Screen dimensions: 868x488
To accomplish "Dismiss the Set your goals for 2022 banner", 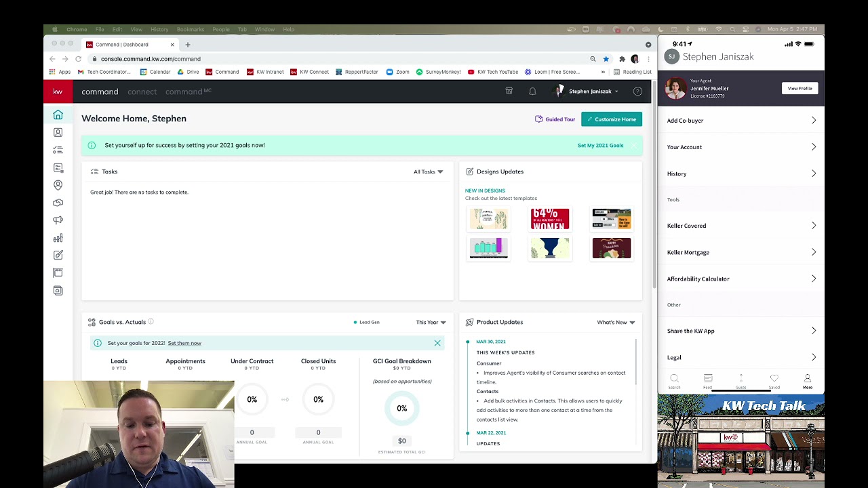I will pos(437,343).
